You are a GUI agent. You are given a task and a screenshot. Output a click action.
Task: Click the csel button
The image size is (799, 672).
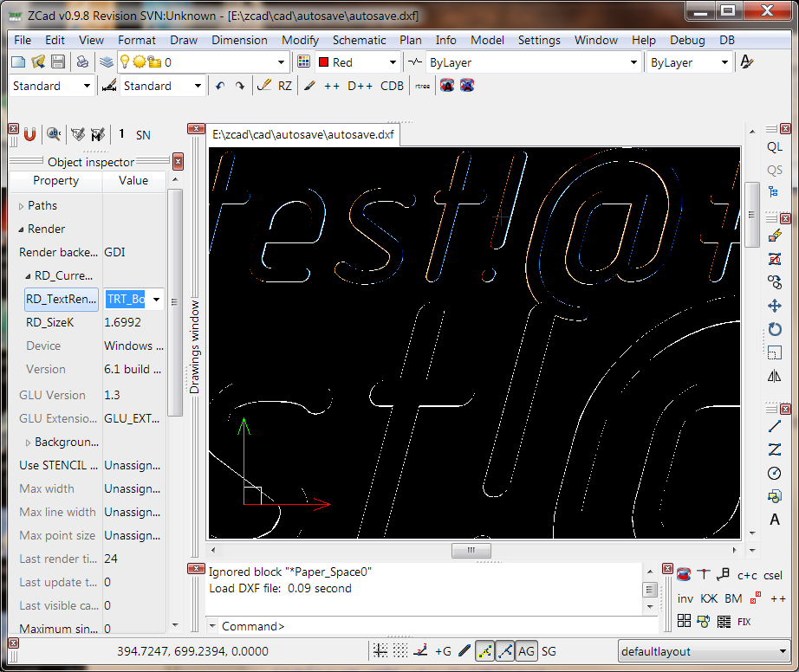pyautogui.click(x=772, y=575)
